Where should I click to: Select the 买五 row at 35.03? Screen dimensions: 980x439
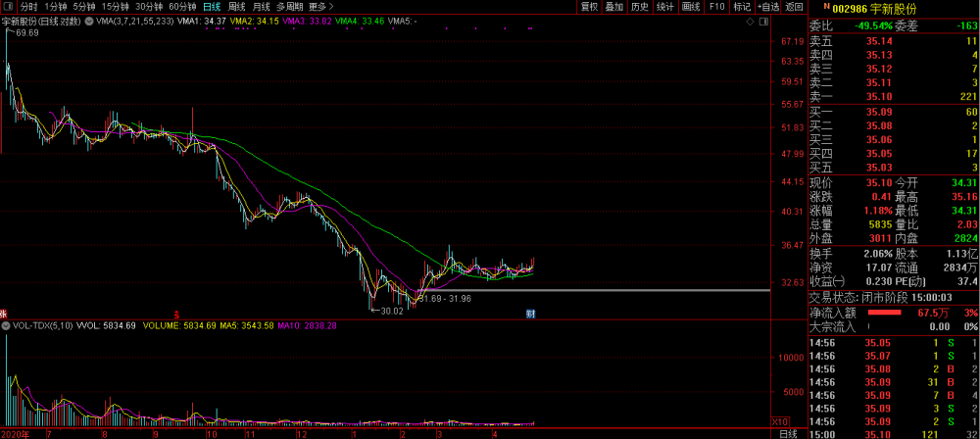(x=894, y=168)
